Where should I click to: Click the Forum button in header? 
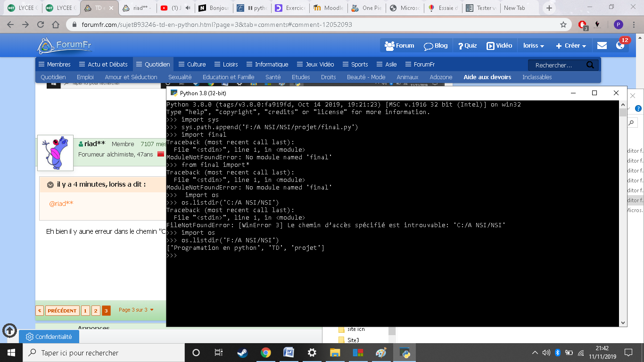[399, 46]
